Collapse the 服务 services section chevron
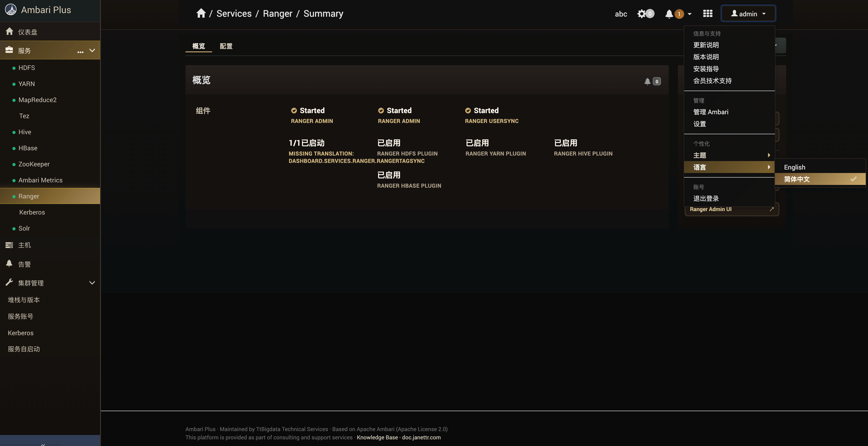 (92, 50)
